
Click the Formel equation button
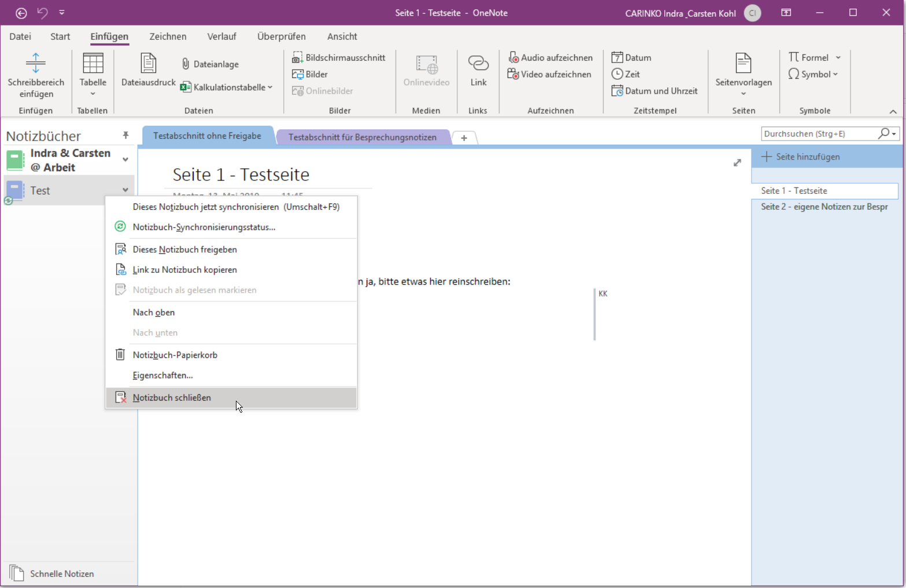[x=808, y=57]
